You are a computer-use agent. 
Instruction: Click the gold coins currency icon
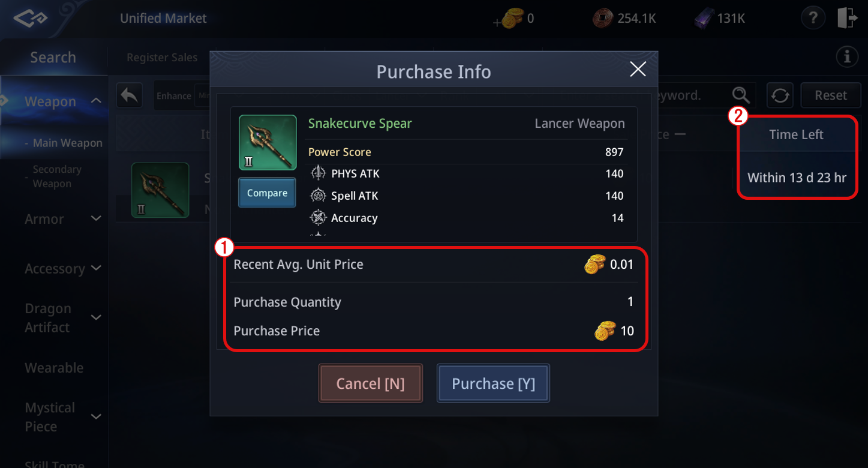(x=512, y=19)
